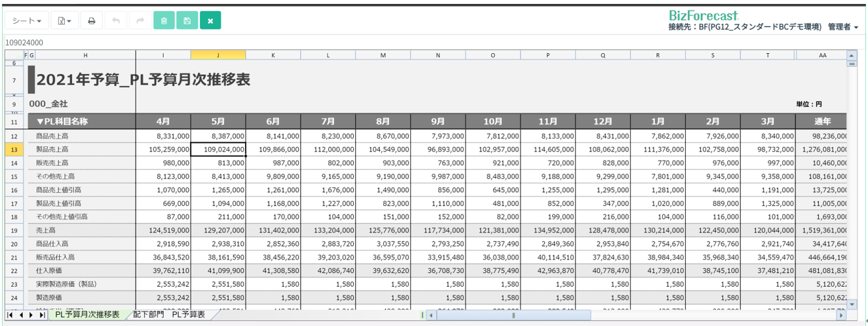The image size is (868, 326).
Task: Click the green close X button
Action: [210, 21]
